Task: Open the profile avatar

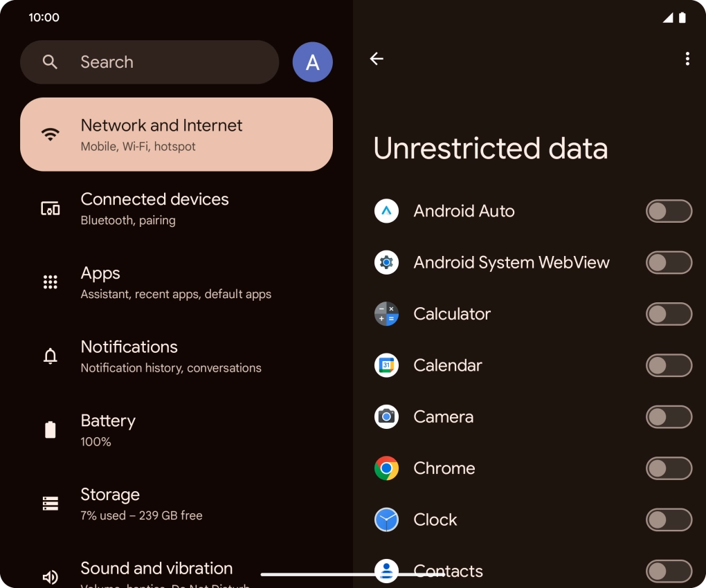Action: [x=312, y=62]
